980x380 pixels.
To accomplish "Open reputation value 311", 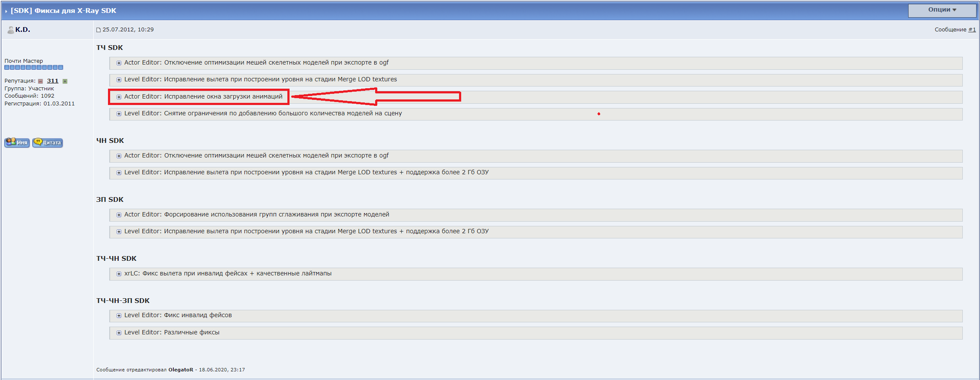I will pos(52,81).
